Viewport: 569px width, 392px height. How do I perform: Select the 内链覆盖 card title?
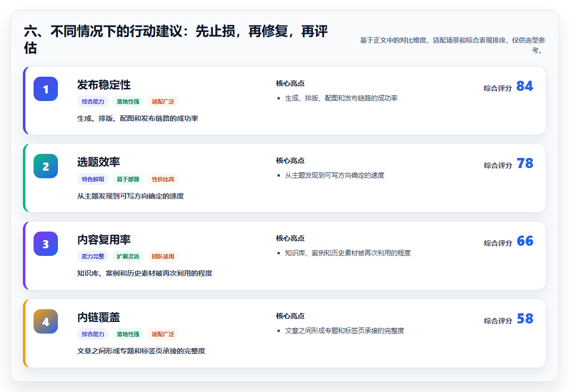click(99, 317)
